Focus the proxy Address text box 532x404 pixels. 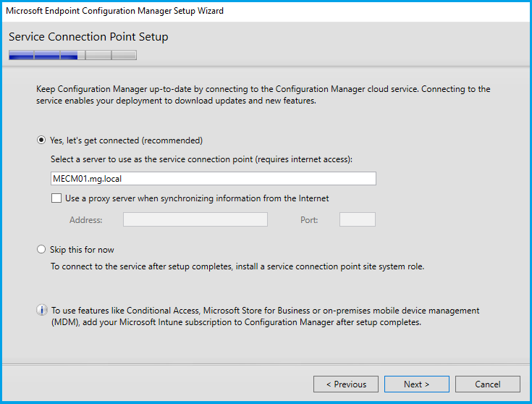(195, 219)
